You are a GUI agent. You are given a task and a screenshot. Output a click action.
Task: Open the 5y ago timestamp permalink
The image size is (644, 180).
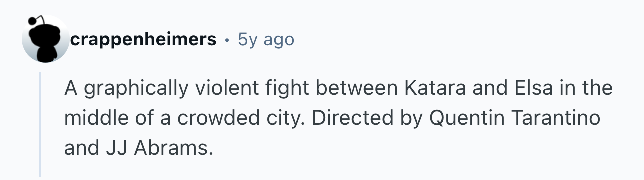pos(266,40)
